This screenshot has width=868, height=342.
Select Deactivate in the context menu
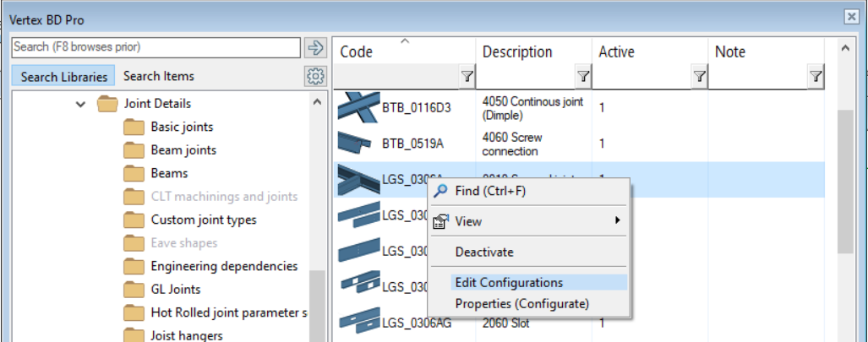[484, 252]
